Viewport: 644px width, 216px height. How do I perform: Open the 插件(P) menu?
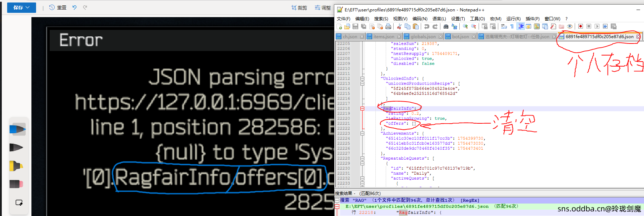click(533, 19)
